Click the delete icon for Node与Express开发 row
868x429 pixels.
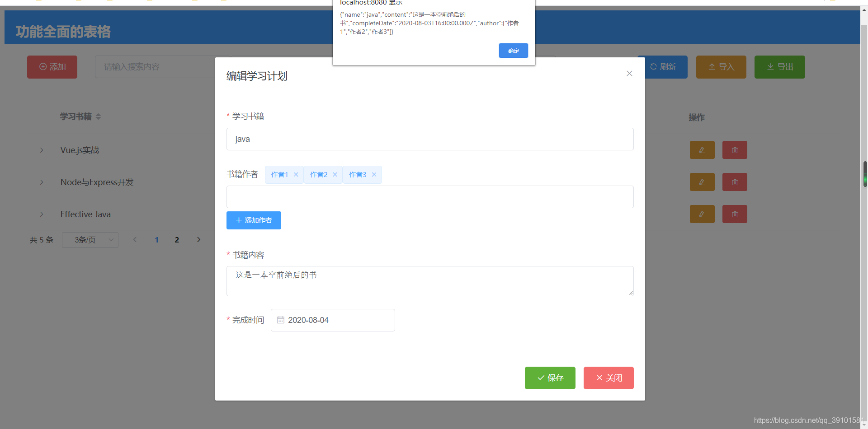[734, 182]
